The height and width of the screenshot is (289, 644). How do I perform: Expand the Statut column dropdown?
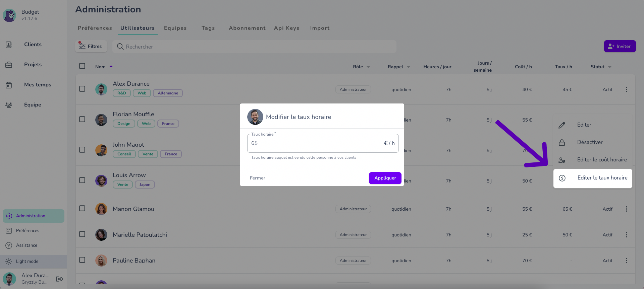(x=610, y=67)
